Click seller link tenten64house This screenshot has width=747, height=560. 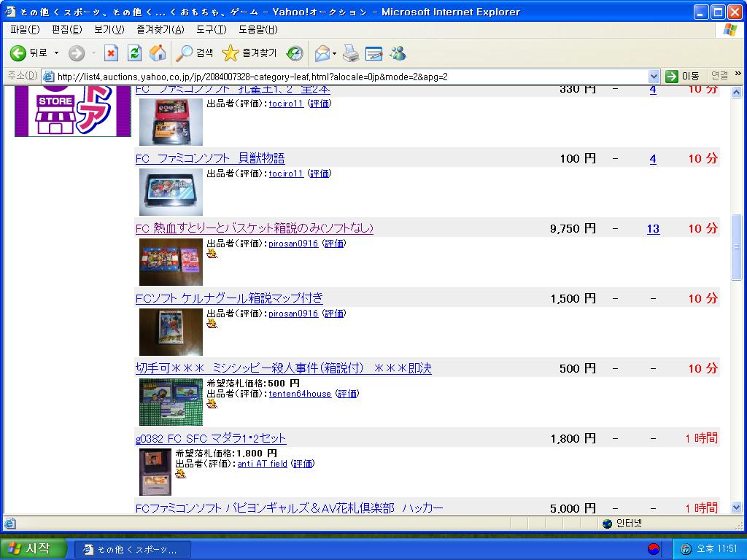pos(300,394)
